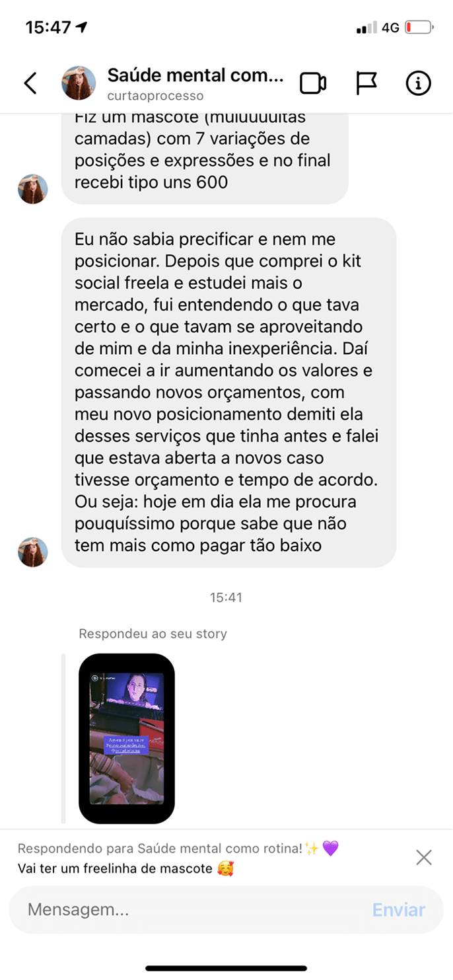Image resolution: width=453 pixels, height=980 pixels.
Task: Open Saúde mental com... chat title
Action: coord(195,75)
